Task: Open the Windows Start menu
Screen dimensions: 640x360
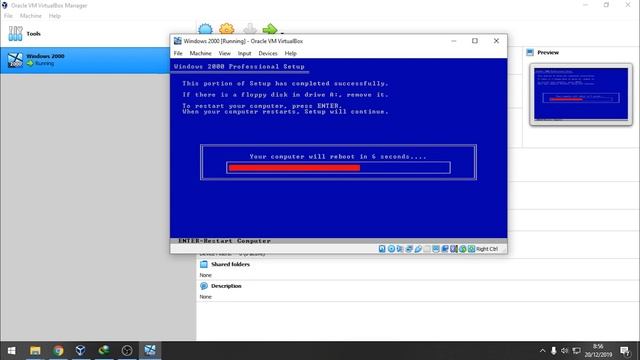Action: coord(11,351)
